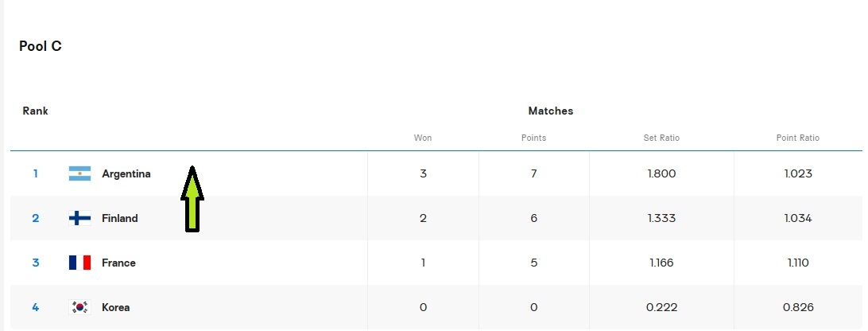The width and height of the screenshot is (868, 331).
Task: Click the Set Ratio column header
Action: (661, 138)
